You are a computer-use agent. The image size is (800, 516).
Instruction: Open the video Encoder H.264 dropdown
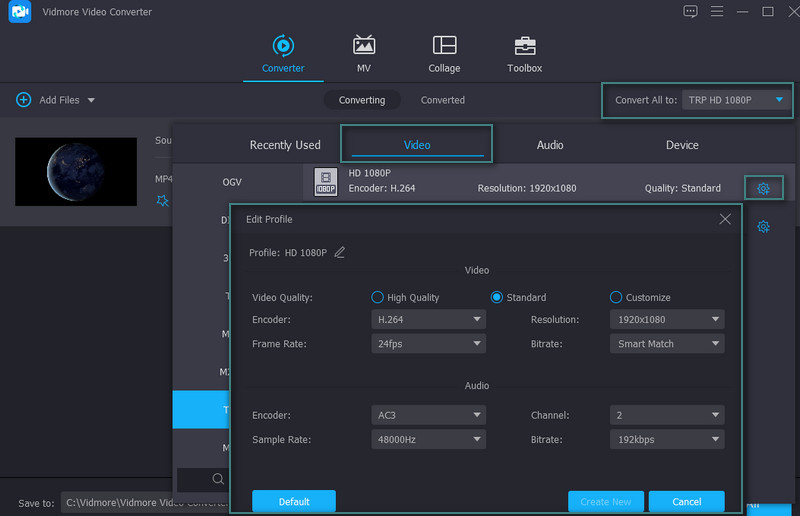429,320
